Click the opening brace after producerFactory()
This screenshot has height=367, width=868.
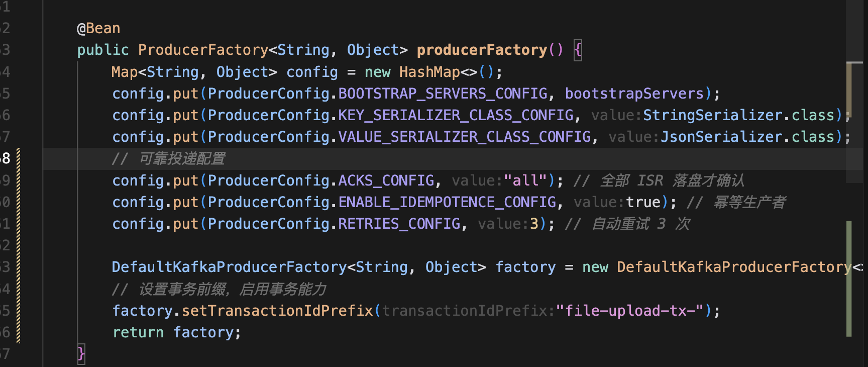pos(578,50)
